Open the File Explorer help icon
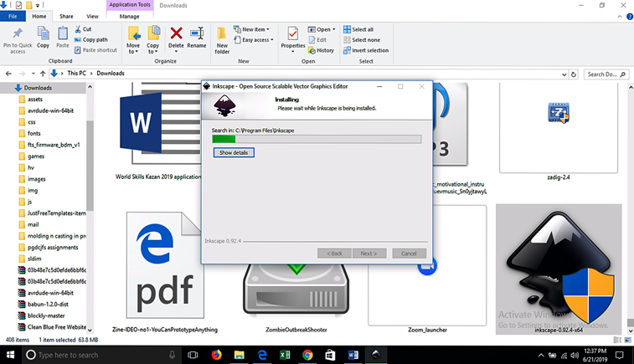 [630, 17]
